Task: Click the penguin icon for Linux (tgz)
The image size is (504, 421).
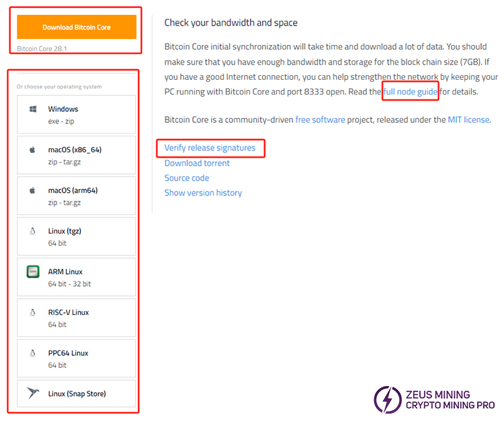Action: tap(32, 231)
